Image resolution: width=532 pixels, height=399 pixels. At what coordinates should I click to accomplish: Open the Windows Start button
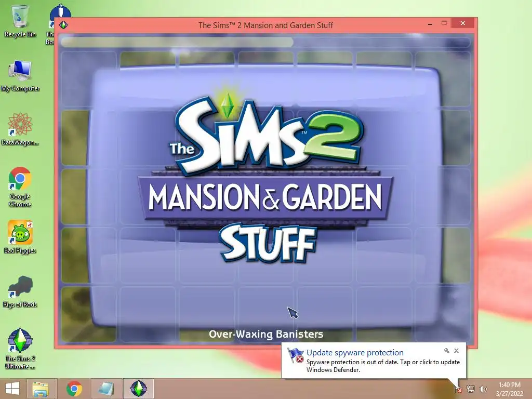(x=12, y=389)
